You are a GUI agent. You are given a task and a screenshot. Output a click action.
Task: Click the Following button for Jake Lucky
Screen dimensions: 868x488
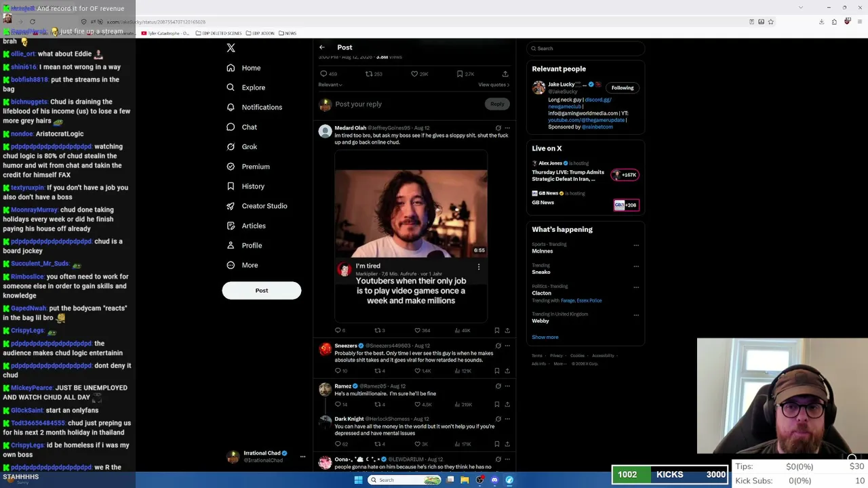tap(623, 87)
